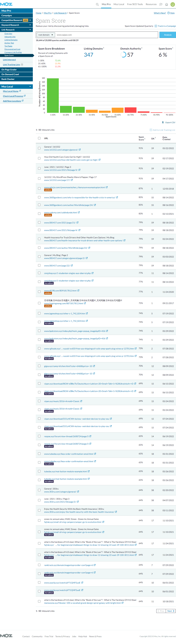Screen dimensions: 176x644
Task: Click the Export CSV download icon
Action: click(163, 123)
